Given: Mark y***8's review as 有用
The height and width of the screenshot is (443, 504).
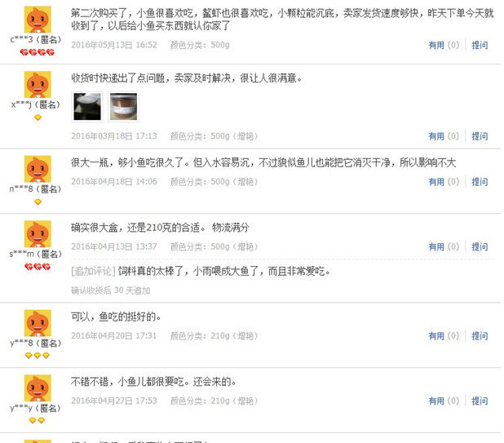Looking at the screenshot, I should [444, 335].
